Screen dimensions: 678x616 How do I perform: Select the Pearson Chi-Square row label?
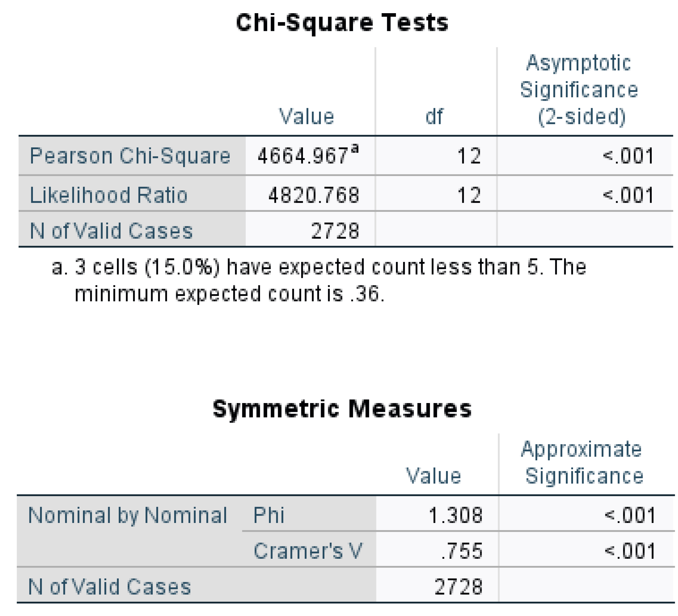click(130, 156)
